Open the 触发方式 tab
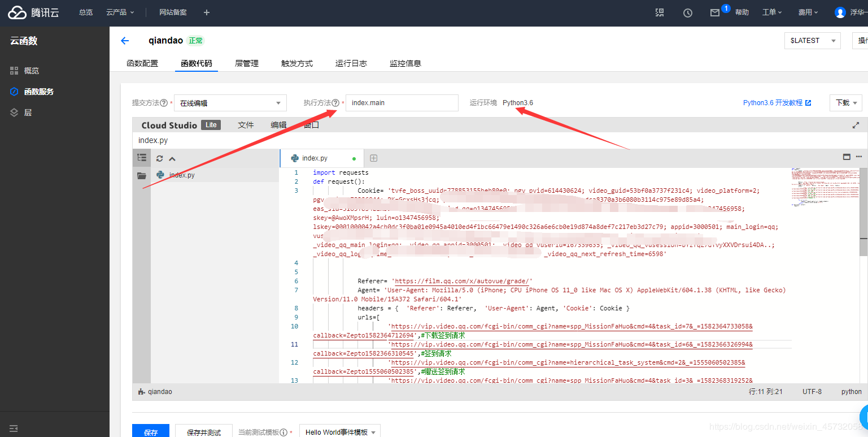Screen dimensions: 868x437 pos(297,63)
